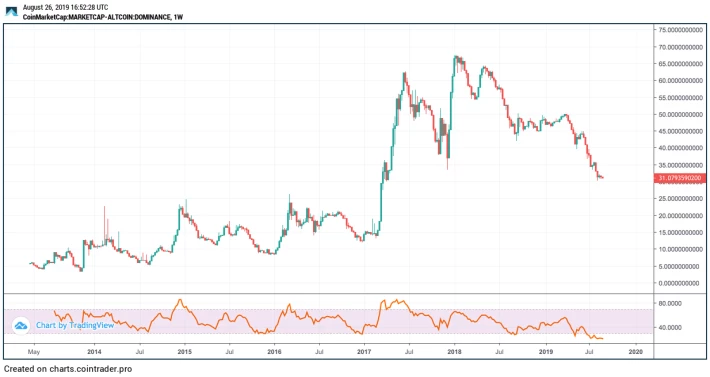Screen dimensions: 710x377
Task: Click the cointrader logo icon at top left
Action: pos(11,12)
